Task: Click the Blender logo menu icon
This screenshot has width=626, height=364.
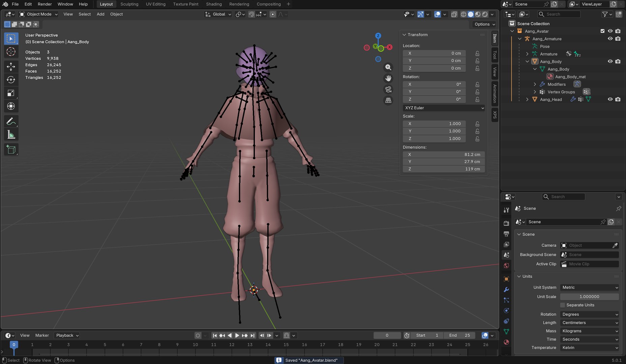Action: click(x=5, y=4)
